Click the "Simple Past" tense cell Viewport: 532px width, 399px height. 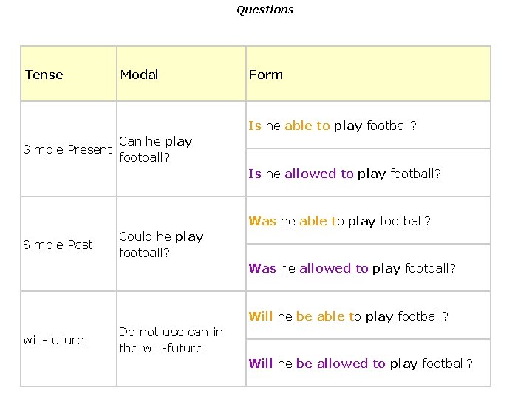[x=58, y=245]
